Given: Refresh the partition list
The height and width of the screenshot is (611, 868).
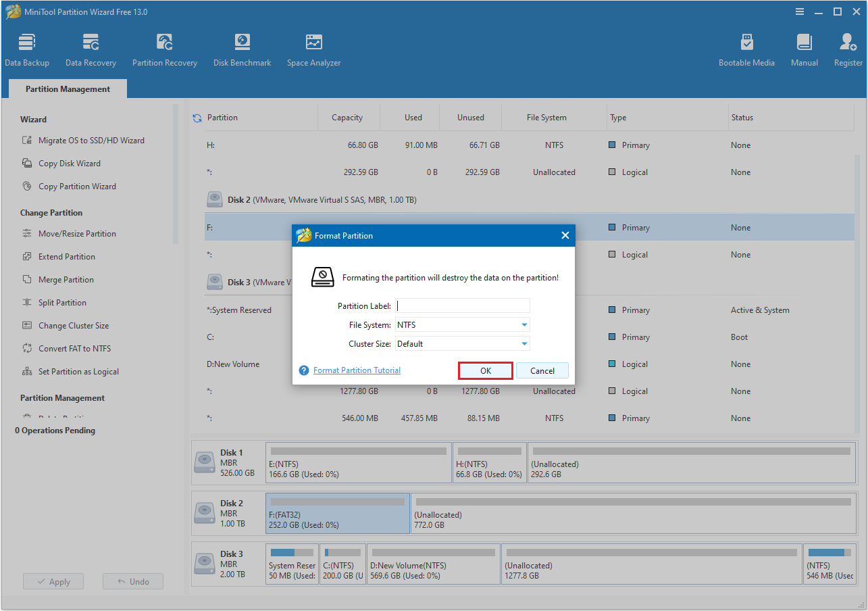Looking at the screenshot, I should coord(197,117).
